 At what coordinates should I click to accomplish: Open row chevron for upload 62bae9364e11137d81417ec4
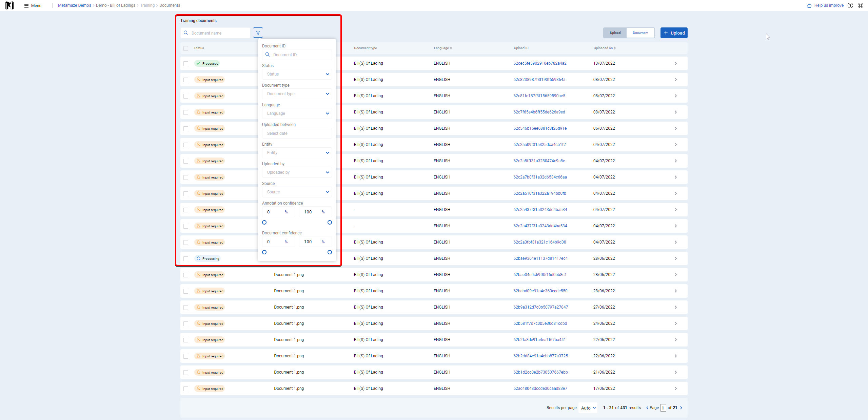pos(675,258)
